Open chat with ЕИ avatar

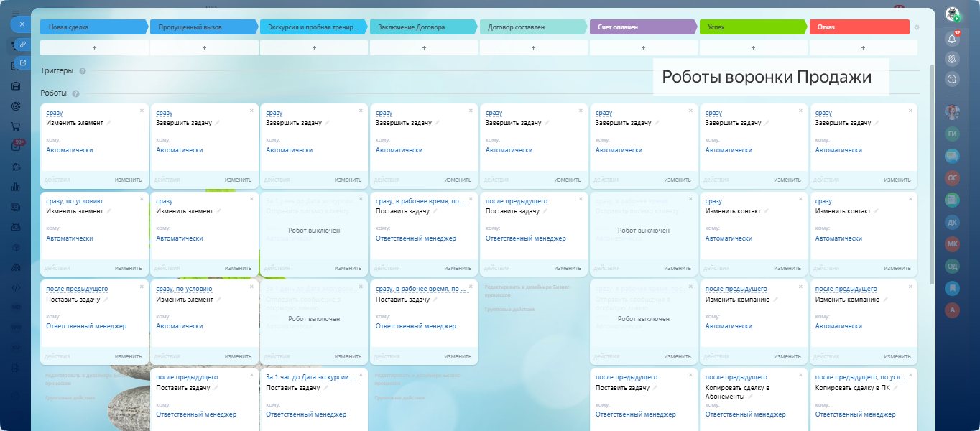(953, 134)
